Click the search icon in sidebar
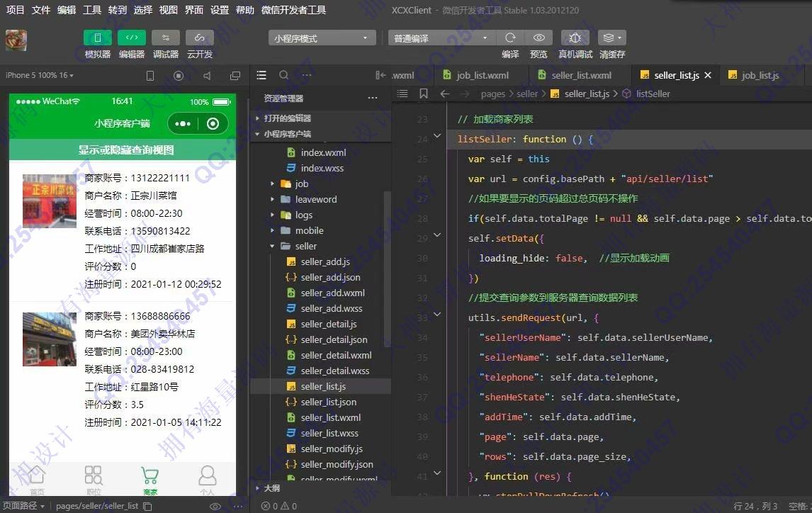The image size is (812, 513). 284,75
